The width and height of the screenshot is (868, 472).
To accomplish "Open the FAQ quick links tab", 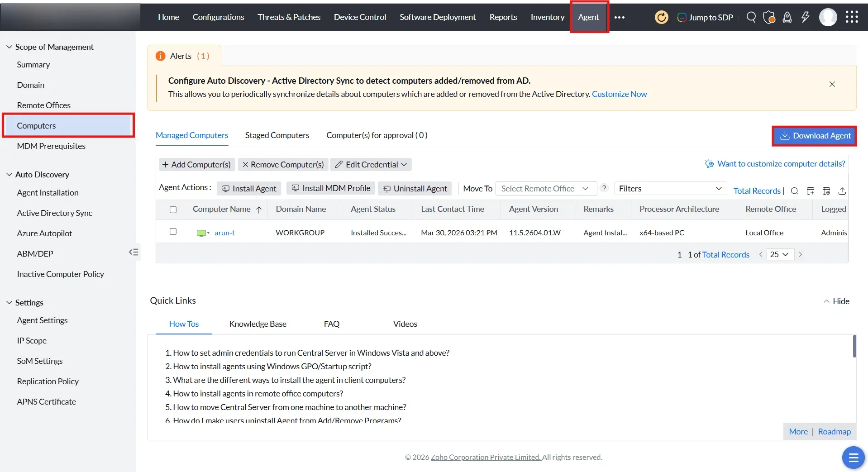I will tap(332, 324).
